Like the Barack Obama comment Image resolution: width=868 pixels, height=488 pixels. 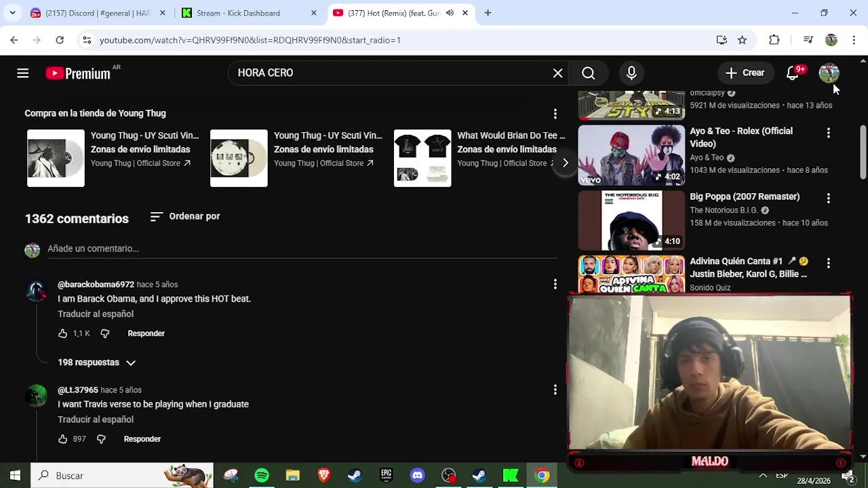[x=62, y=333]
